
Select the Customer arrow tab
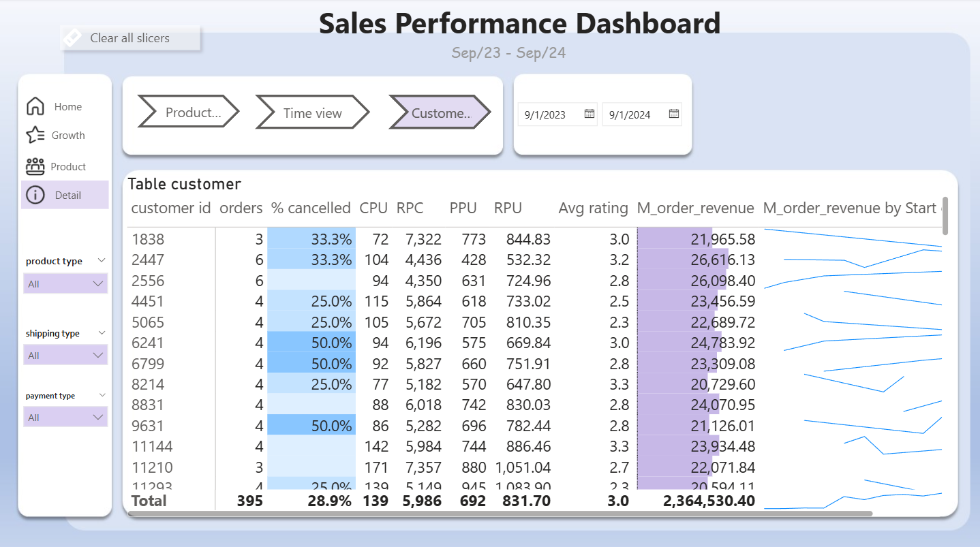(440, 113)
